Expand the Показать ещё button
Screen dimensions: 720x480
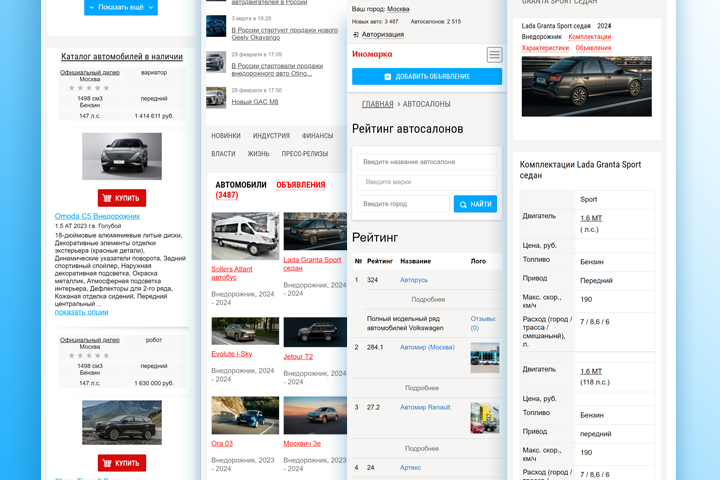121,7
